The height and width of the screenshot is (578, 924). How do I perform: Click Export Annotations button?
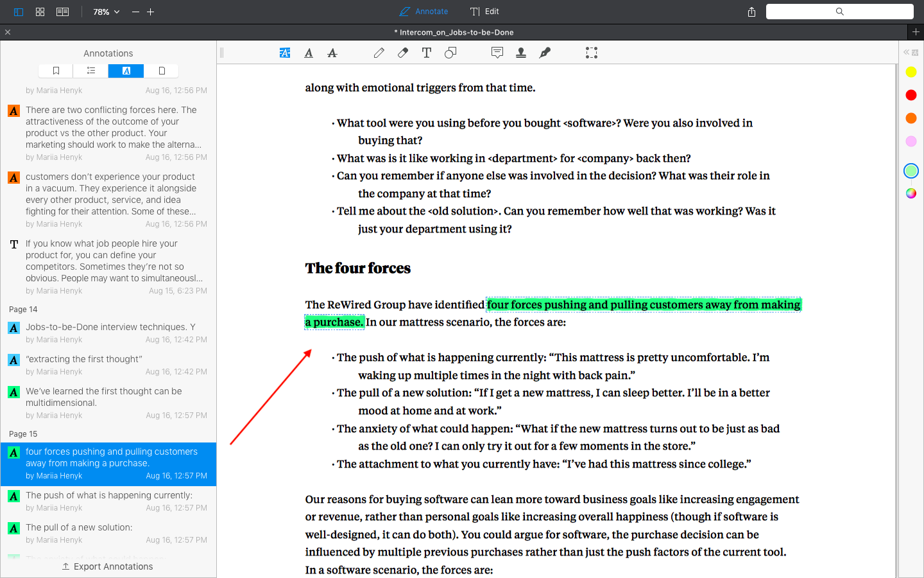point(108,566)
